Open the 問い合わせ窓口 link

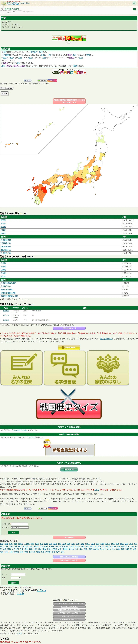tap(106, 339)
